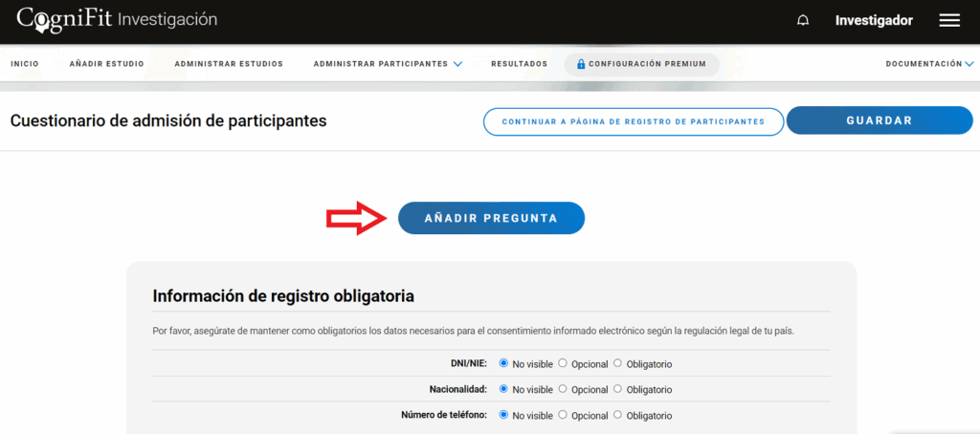Screen dimensions: 980x434
Task: Click the notification bell icon
Action: (803, 20)
